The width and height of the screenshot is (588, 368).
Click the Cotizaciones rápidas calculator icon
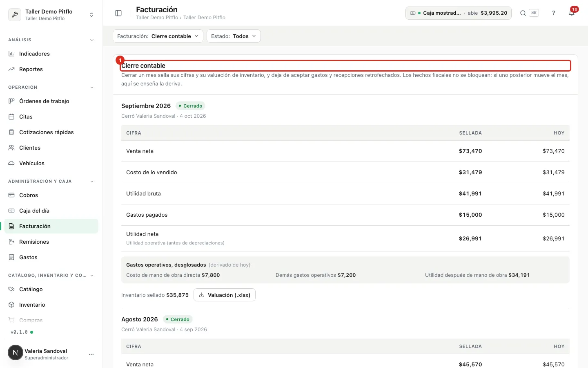point(11,132)
